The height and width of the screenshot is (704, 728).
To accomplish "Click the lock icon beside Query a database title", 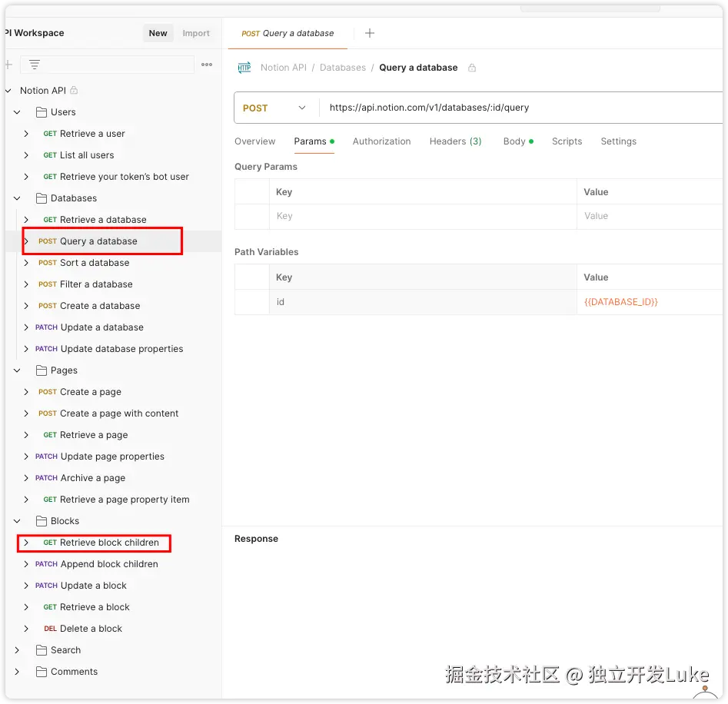I will 472,68.
